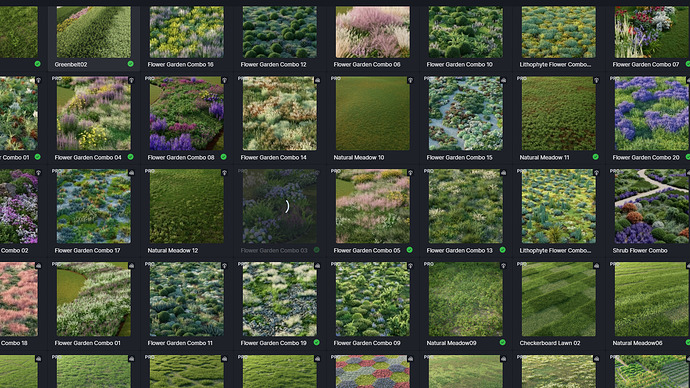Select the Natural Meadow06 thumbnail
The height and width of the screenshot is (388, 690).
coord(652,299)
